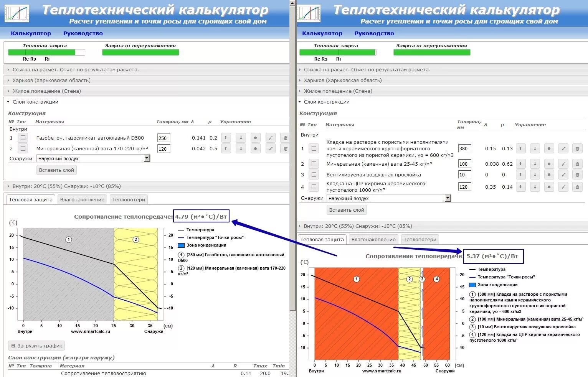Move Газобетон layer down in left calculator
Image resolution: width=588 pixels, height=377 pixels.
coord(241,138)
